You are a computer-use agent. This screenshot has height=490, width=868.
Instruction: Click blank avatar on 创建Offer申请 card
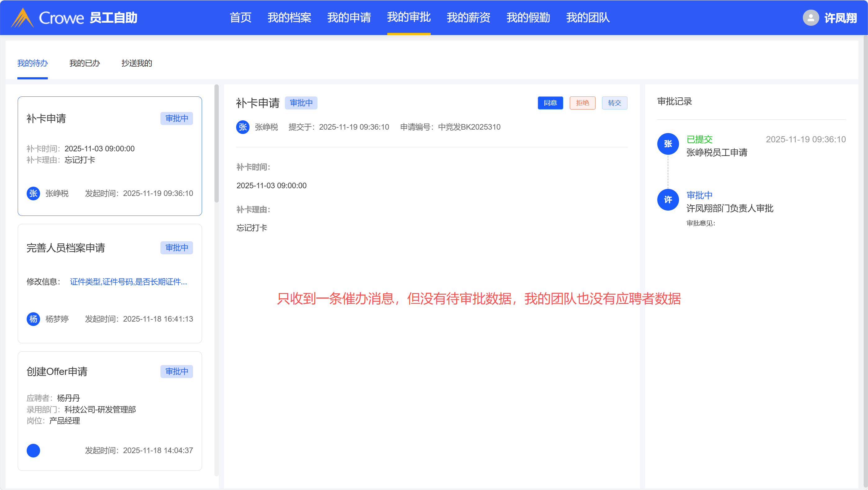pos(33,450)
